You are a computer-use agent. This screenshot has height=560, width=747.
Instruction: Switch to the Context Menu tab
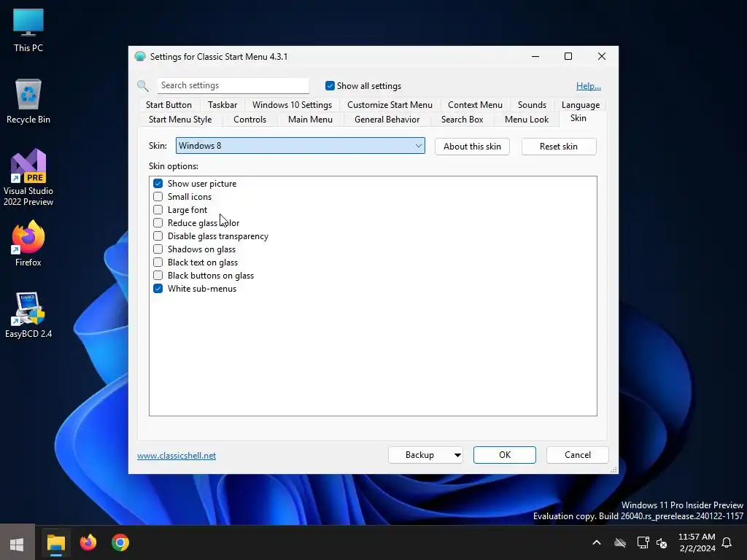click(475, 105)
